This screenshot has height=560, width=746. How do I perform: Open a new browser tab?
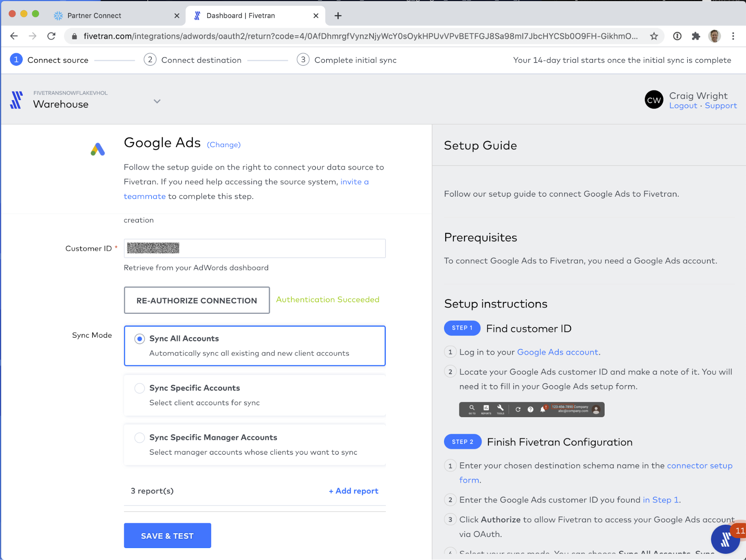click(x=338, y=16)
